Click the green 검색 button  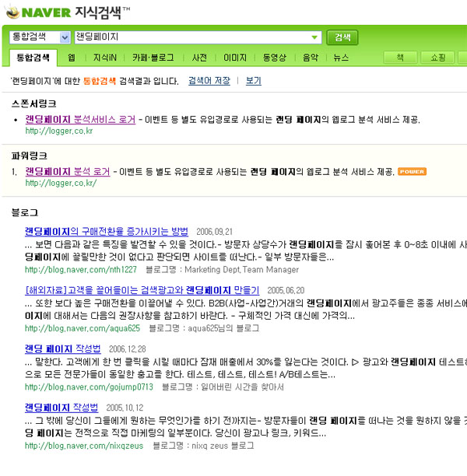tap(342, 37)
